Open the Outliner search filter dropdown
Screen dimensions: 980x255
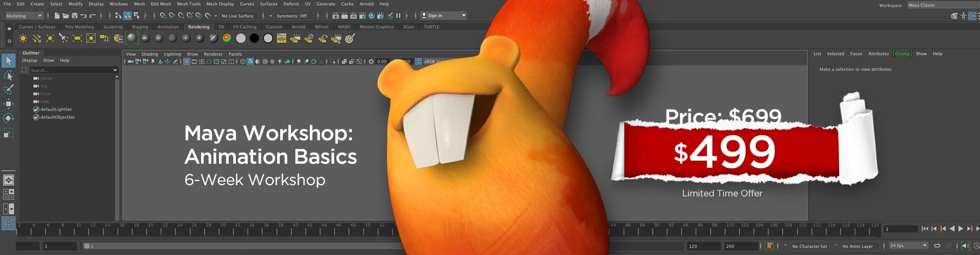[115, 70]
